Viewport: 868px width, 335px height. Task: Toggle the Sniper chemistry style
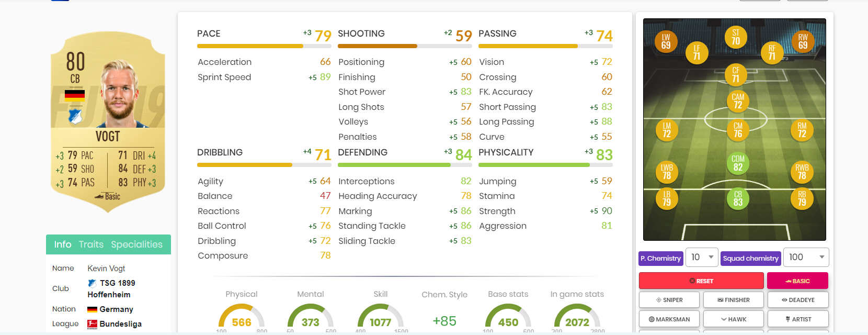point(669,300)
